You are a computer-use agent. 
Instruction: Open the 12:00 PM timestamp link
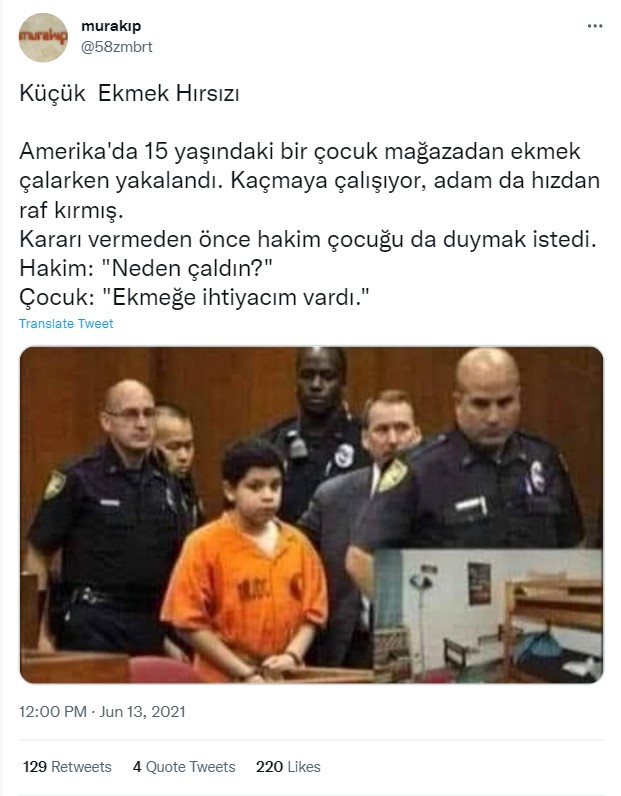(x=53, y=711)
